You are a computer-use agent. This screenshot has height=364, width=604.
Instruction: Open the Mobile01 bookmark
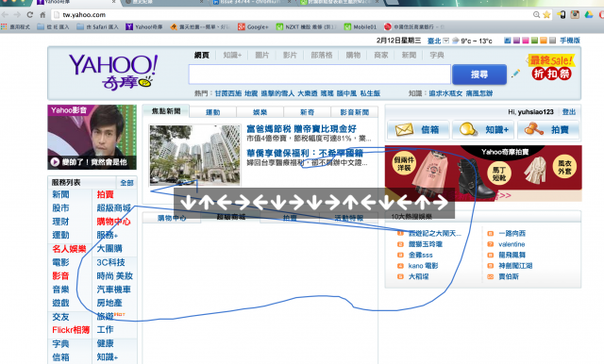click(361, 26)
